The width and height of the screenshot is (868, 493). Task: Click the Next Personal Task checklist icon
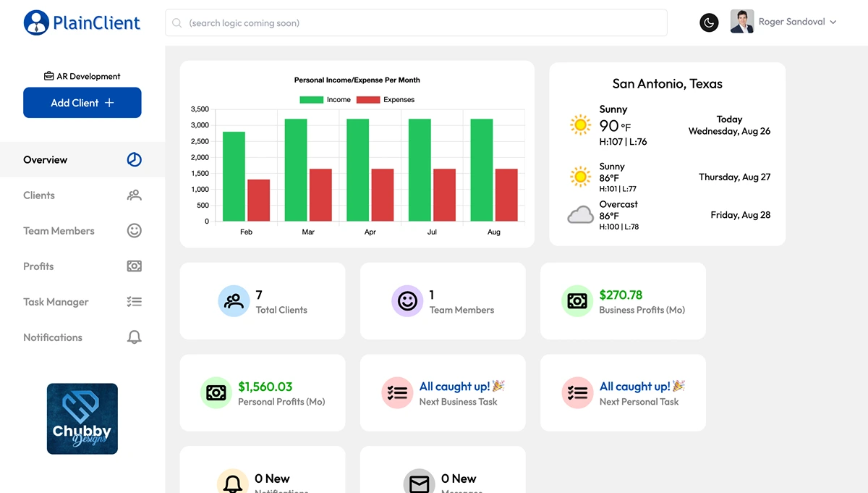pyautogui.click(x=577, y=393)
